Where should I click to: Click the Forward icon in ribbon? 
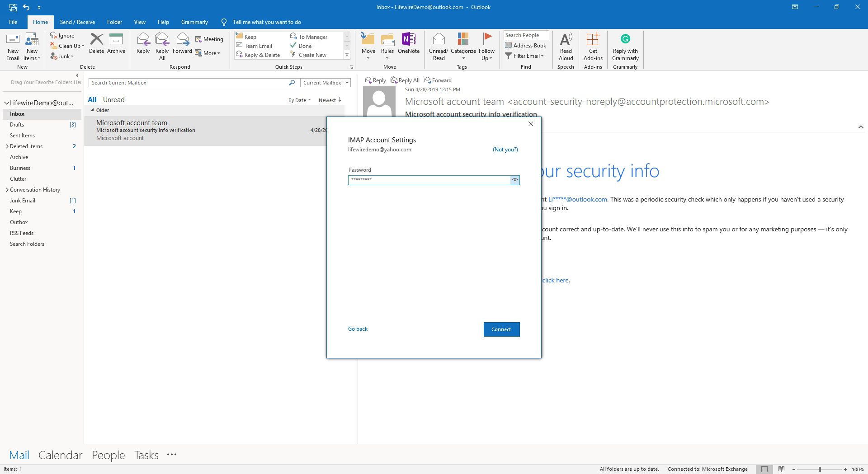(182, 43)
